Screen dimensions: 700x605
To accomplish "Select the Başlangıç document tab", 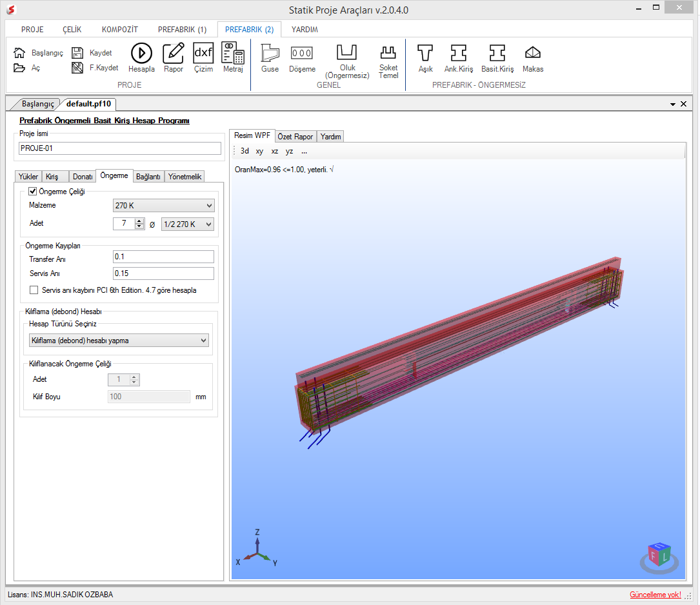I will (37, 104).
